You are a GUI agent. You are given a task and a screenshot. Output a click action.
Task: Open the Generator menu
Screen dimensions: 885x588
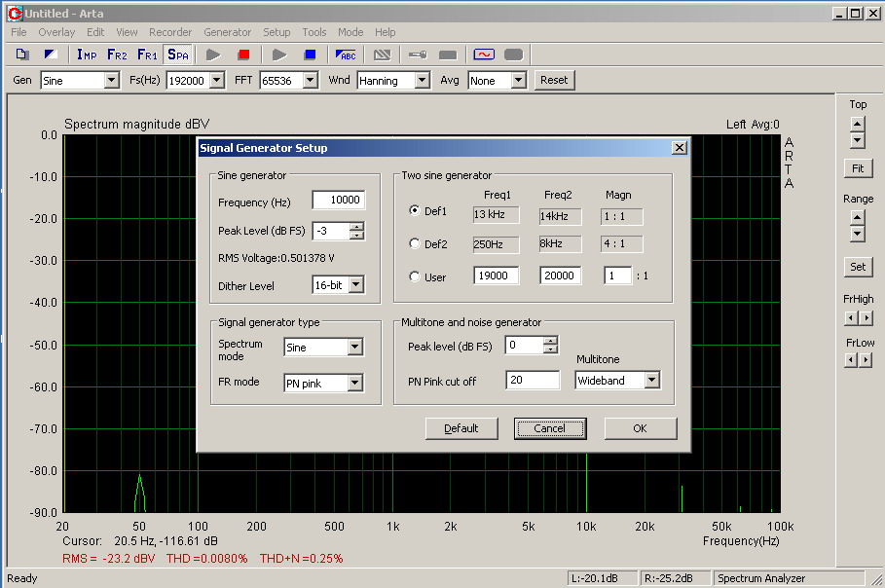(227, 32)
